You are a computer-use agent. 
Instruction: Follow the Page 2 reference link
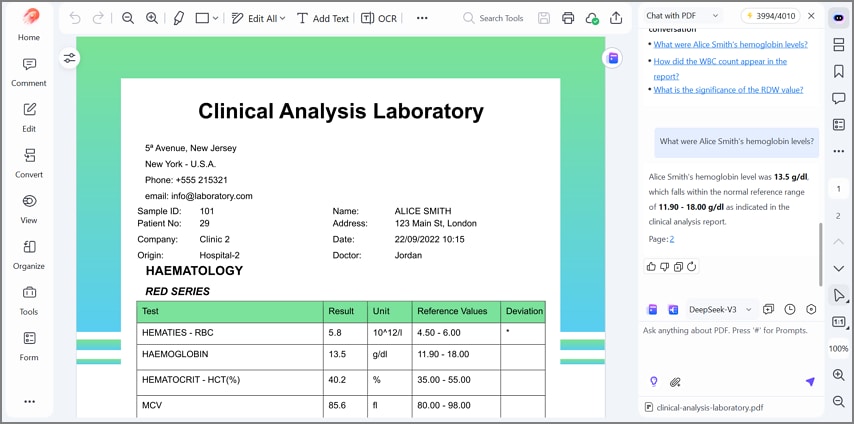pos(672,239)
